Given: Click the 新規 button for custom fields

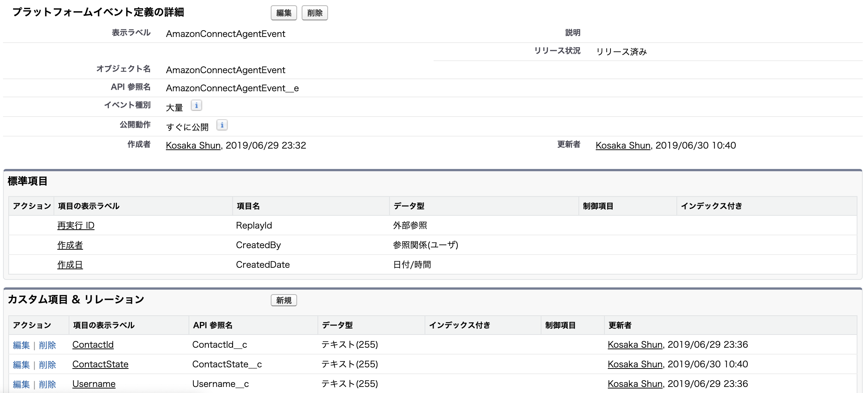Looking at the screenshot, I should (284, 300).
